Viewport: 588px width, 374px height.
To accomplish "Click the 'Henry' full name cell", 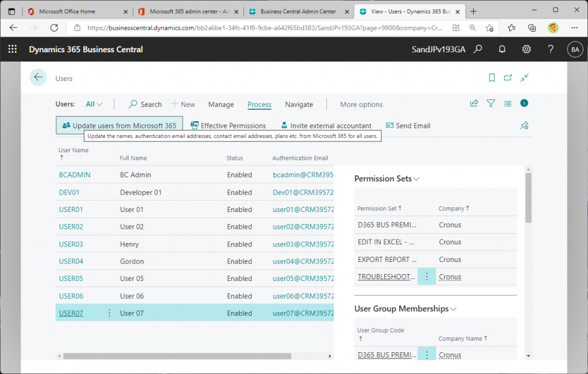I will tap(129, 244).
